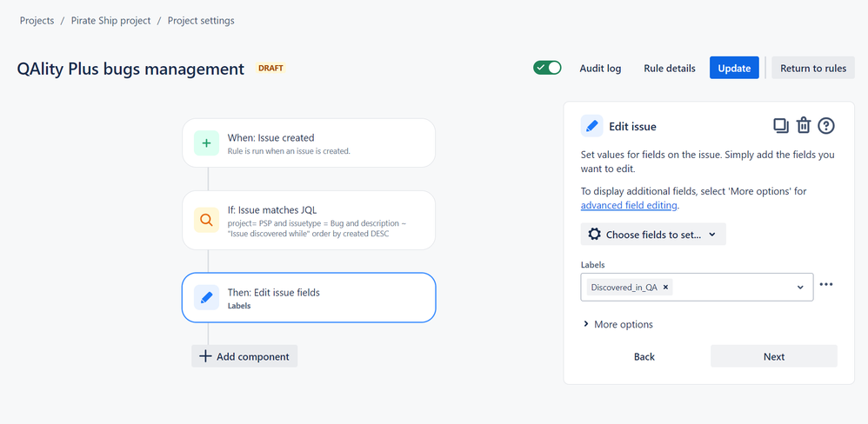Open the Choose fields to set dropdown
Screen dimensions: 868x424
653,235
